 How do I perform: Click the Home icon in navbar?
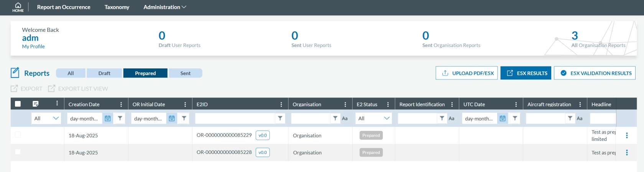(18, 7)
